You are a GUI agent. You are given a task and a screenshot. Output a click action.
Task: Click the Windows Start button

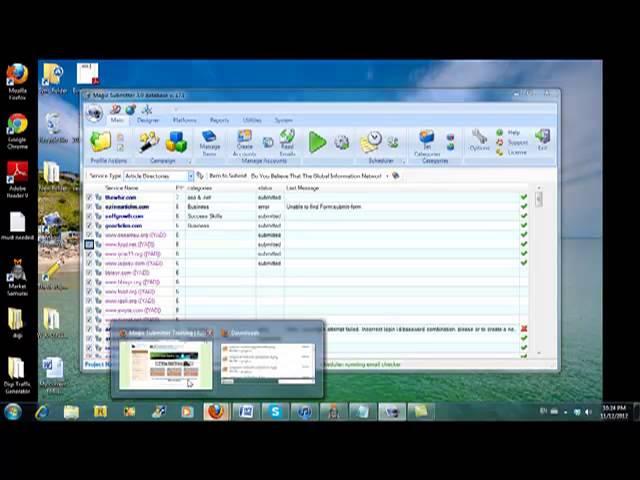13,412
